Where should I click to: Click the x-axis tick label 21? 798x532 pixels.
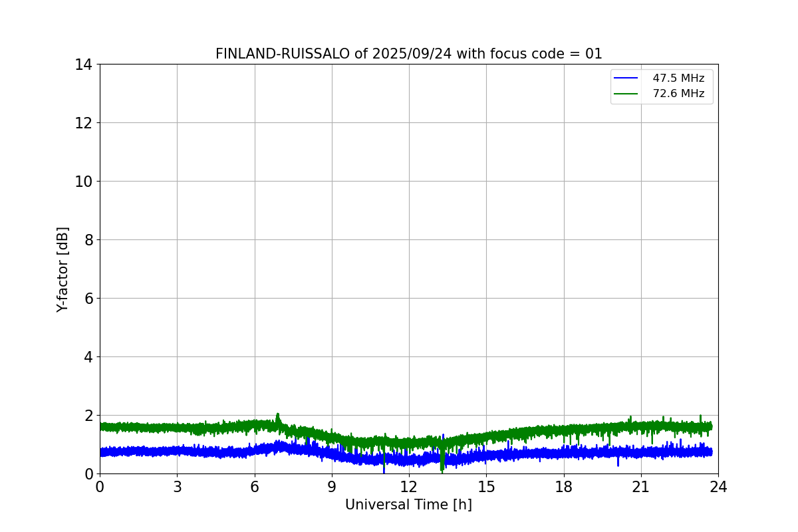click(641, 487)
